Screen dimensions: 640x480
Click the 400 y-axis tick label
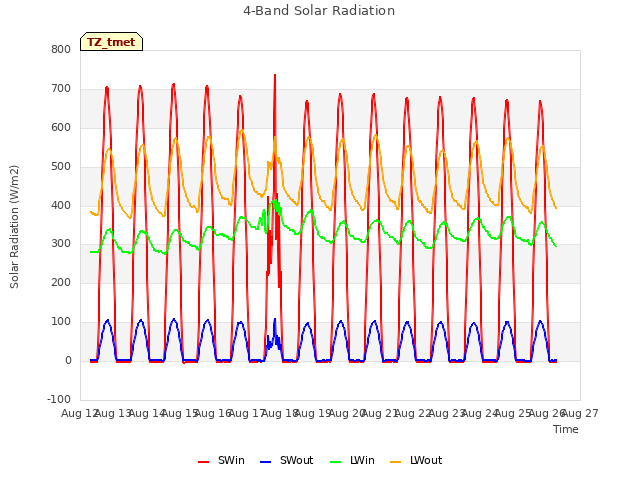(x=61, y=205)
